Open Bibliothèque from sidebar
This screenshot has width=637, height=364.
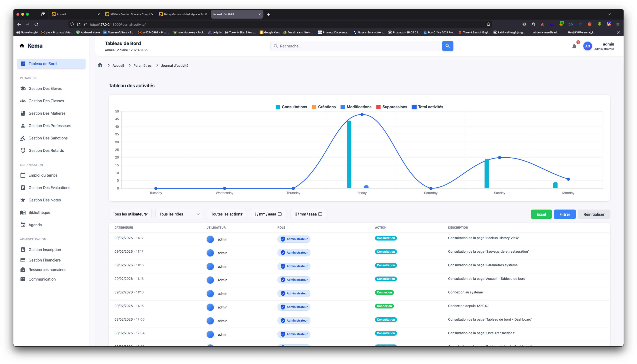[39, 213]
